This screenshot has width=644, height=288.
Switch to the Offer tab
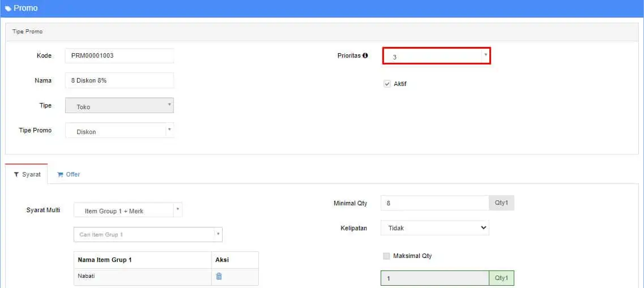click(x=68, y=174)
